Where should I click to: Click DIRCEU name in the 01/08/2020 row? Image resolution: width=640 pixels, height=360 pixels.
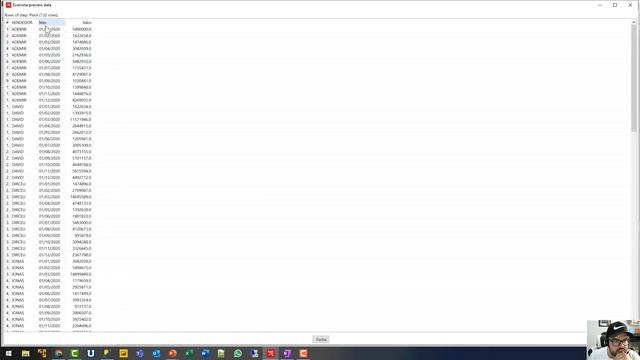point(18,229)
